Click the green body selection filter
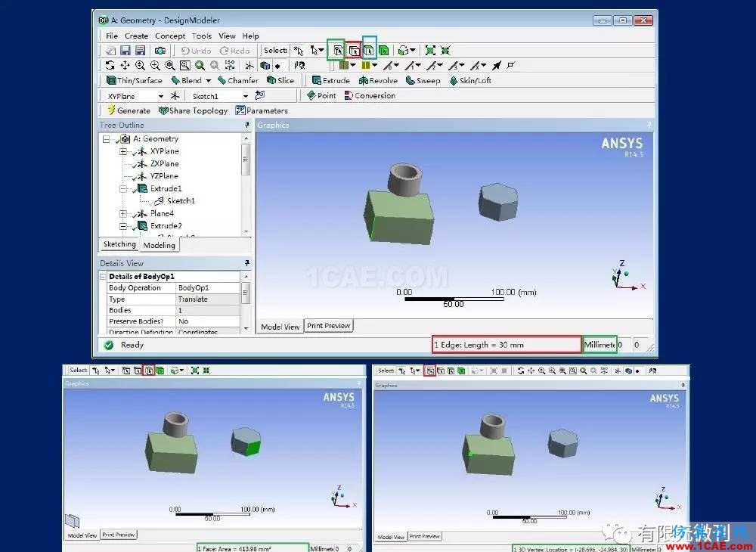756x552 pixels. coord(384,51)
